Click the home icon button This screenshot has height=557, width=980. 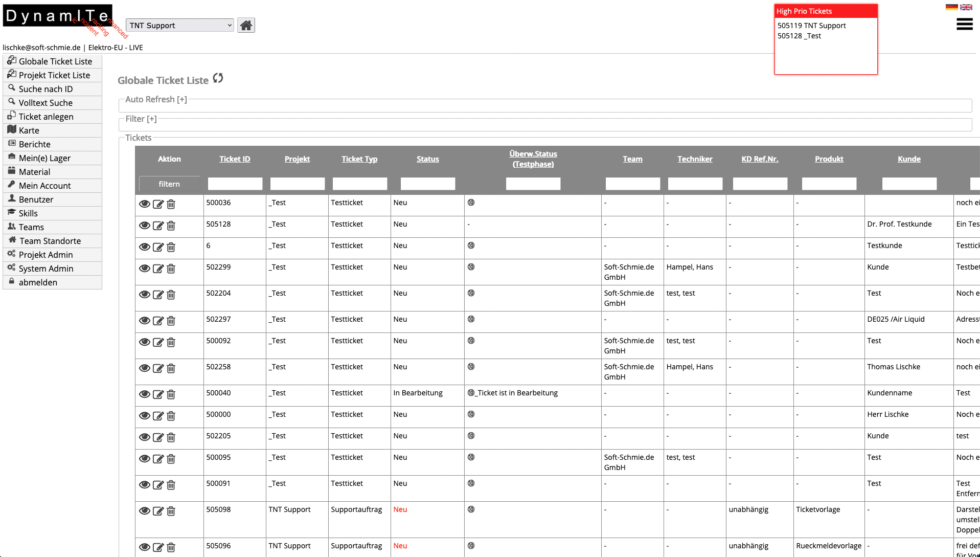tap(246, 26)
